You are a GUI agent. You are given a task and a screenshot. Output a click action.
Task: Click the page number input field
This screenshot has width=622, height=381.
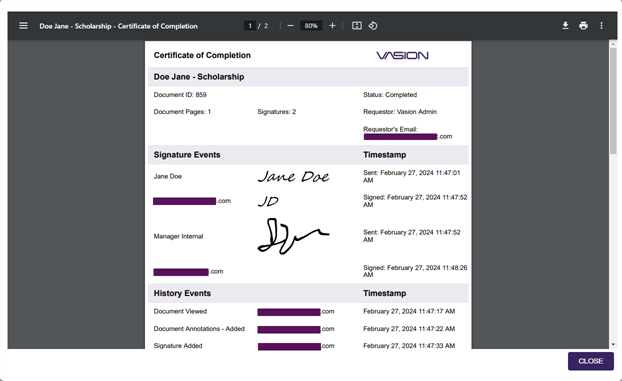click(250, 26)
